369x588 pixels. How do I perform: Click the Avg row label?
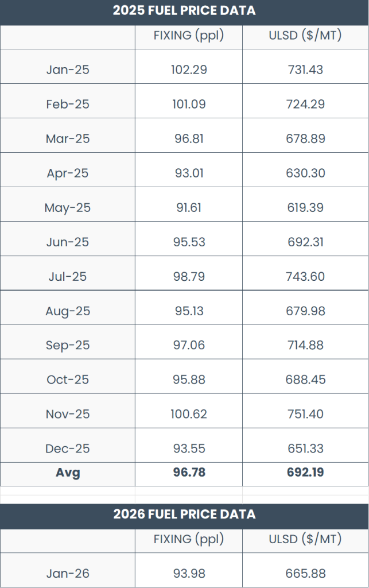(x=68, y=473)
